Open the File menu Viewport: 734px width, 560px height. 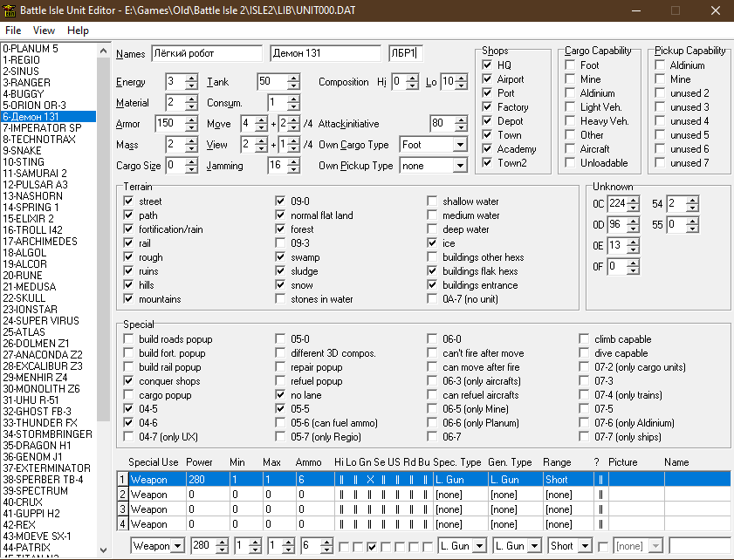(13, 31)
